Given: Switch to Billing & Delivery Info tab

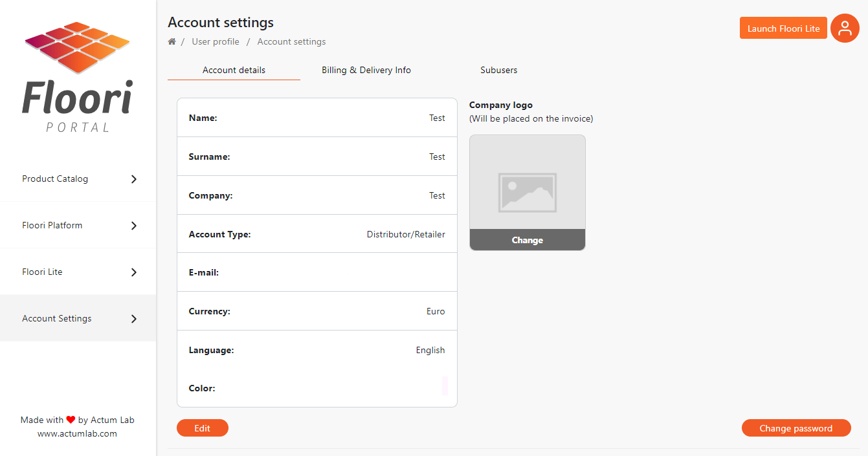Looking at the screenshot, I should pyautogui.click(x=366, y=70).
